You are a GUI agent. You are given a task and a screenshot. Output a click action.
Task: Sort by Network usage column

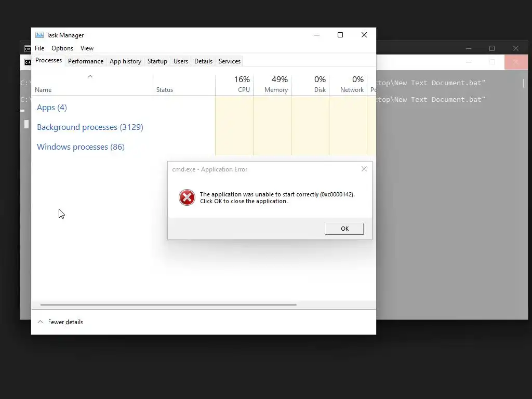(348, 84)
